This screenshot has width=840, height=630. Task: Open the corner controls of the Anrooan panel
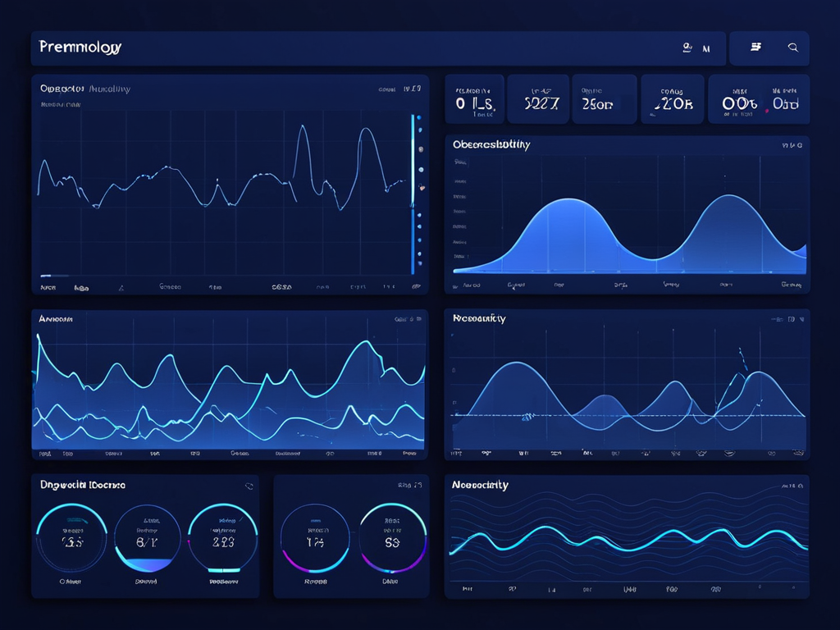(408, 319)
